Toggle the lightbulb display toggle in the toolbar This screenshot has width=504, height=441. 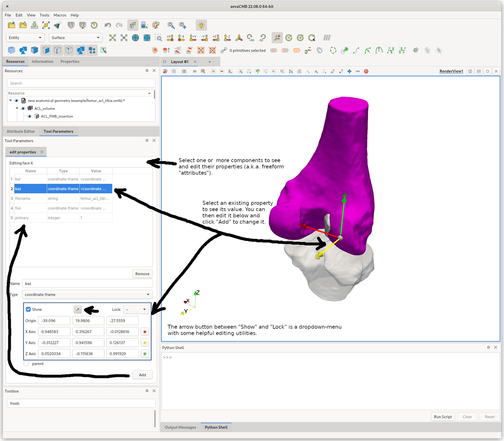(201, 25)
